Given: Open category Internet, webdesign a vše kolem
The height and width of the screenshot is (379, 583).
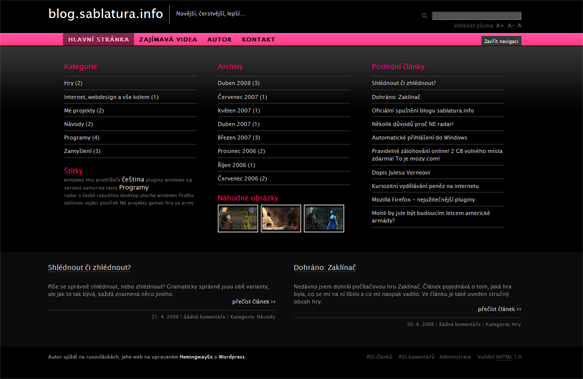Looking at the screenshot, I should tap(111, 97).
